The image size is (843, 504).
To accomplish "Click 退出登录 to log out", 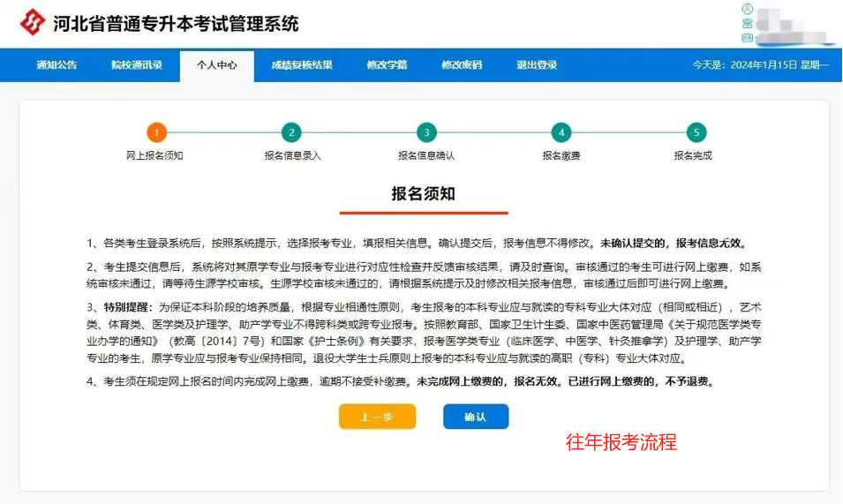I will pyautogui.click(x=537, y=65).
